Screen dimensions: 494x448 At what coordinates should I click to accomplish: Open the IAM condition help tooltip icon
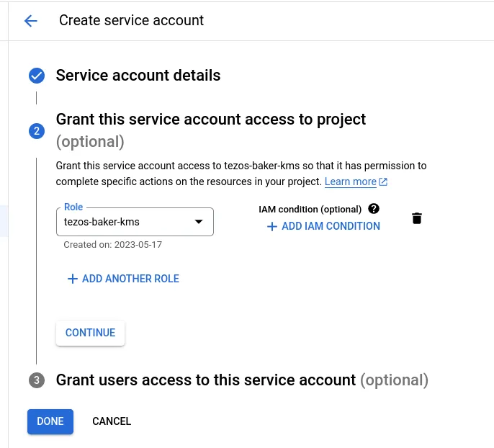[373, 209]
